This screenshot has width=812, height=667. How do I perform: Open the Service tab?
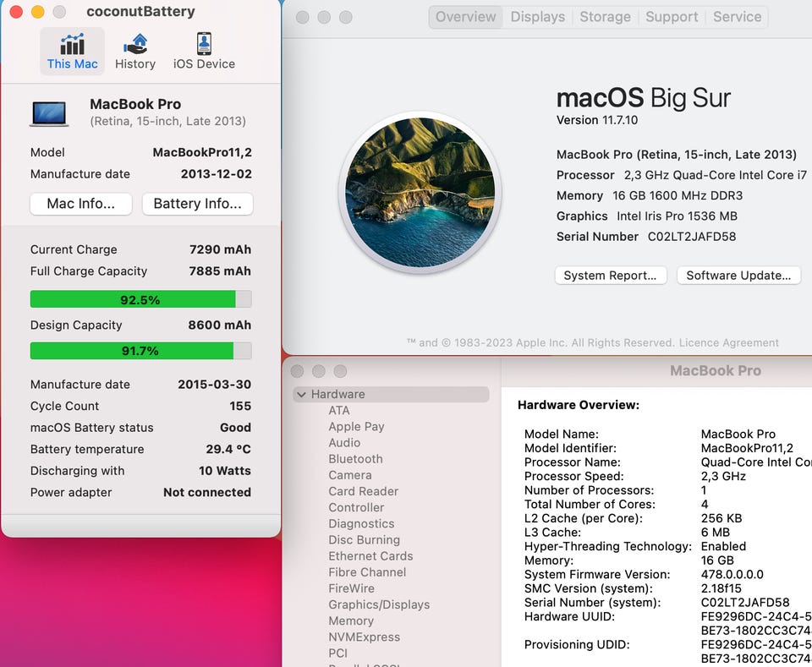[737, 17]
